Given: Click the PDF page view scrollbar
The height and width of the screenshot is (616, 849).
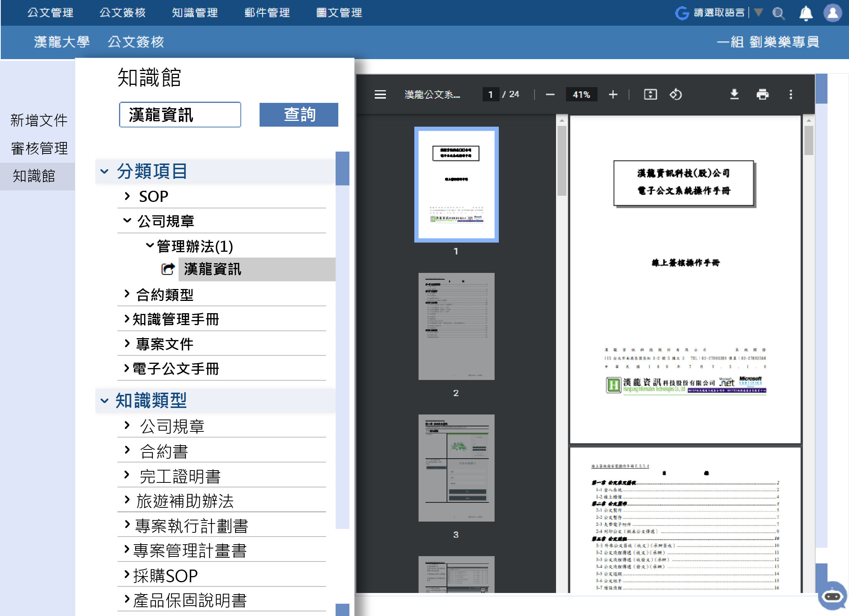Looking at the screenshot, I should 809,140.
